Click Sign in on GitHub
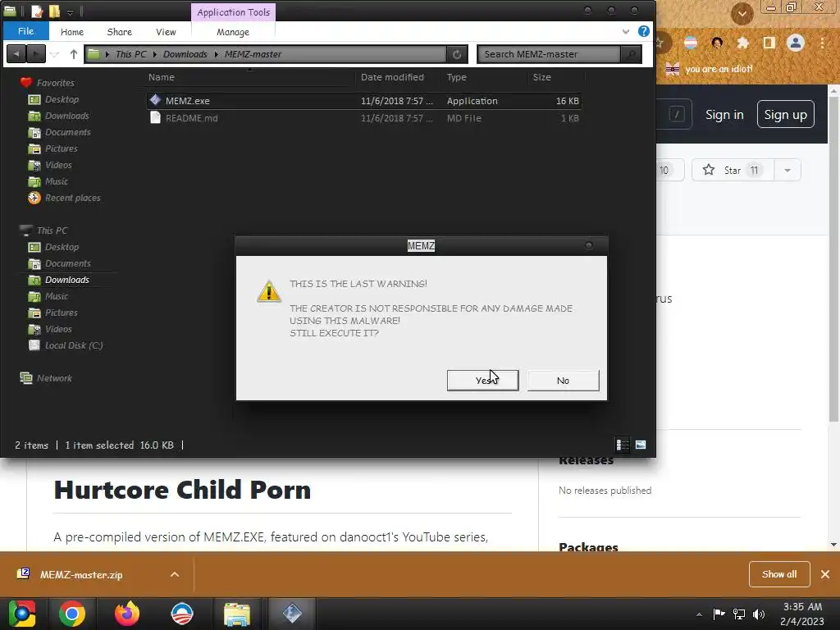 pos(724,115)
